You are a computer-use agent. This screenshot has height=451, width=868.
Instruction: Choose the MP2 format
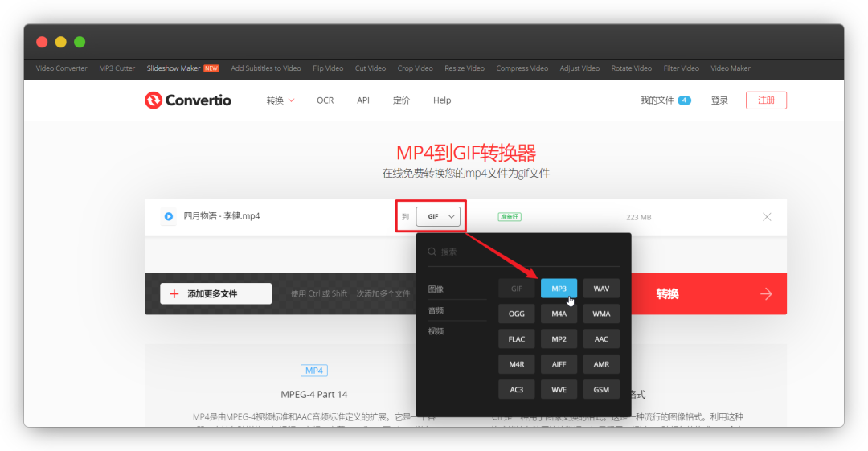click(559, 339)
